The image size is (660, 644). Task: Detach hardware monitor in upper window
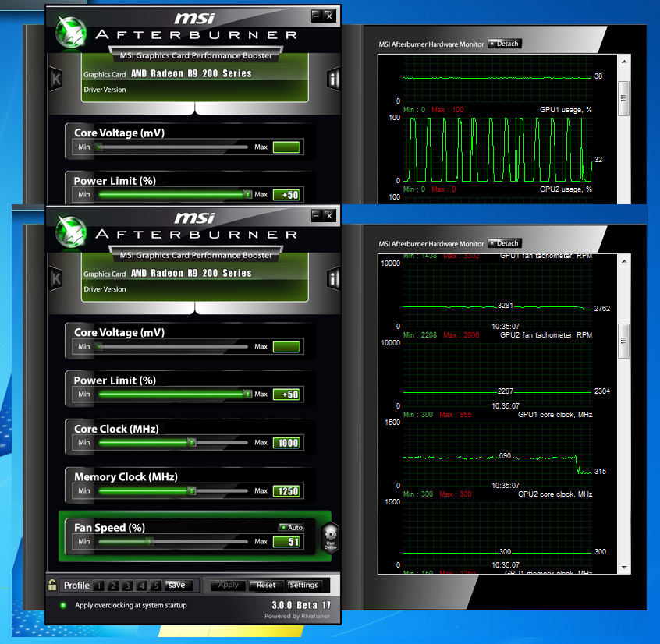click(x=505, y=44)
